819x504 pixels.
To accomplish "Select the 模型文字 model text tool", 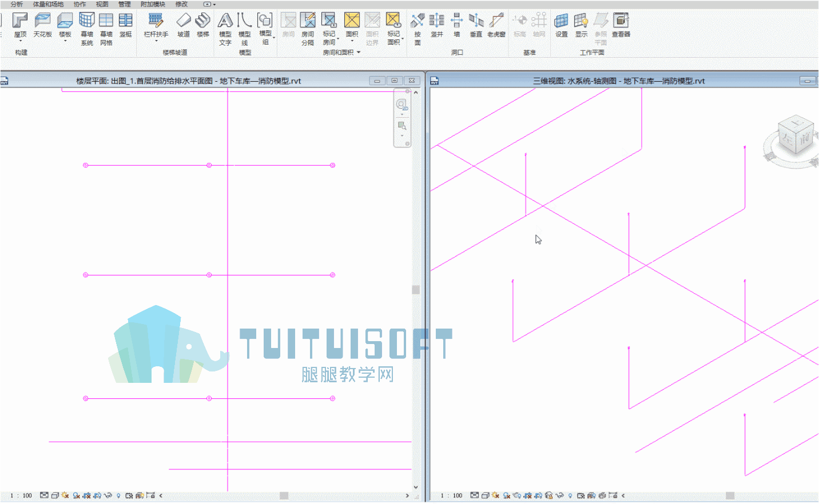I will (225, 29).
